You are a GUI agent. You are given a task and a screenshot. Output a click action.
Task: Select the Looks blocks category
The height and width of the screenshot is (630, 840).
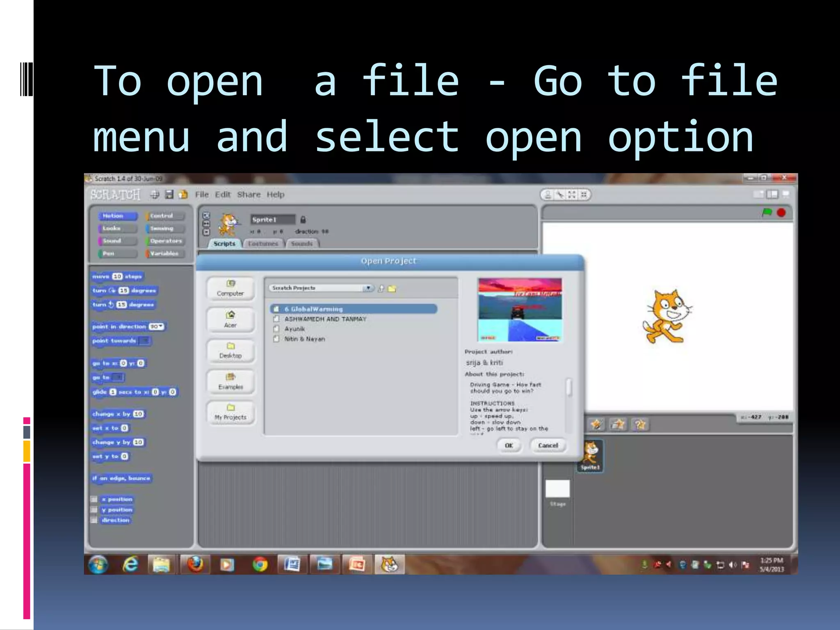tap(118, 228)
